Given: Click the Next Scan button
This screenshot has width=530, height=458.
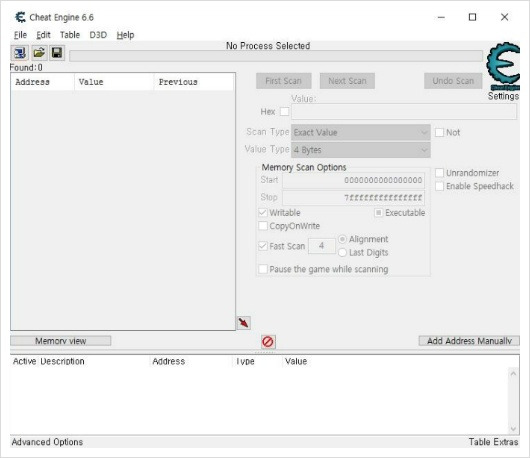Looking at the screenshot, I should (347, 81).
